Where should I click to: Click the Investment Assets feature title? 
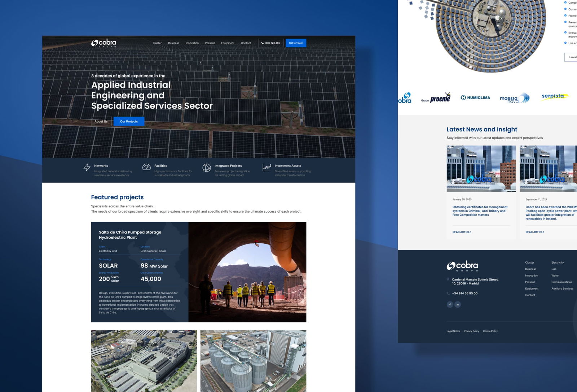tap(288, 166)
